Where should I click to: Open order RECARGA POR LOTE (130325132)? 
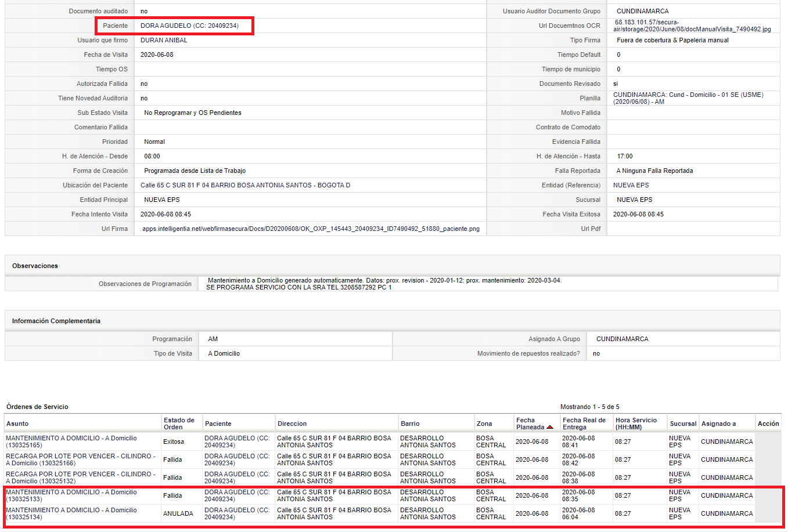[x=80, y=477]
